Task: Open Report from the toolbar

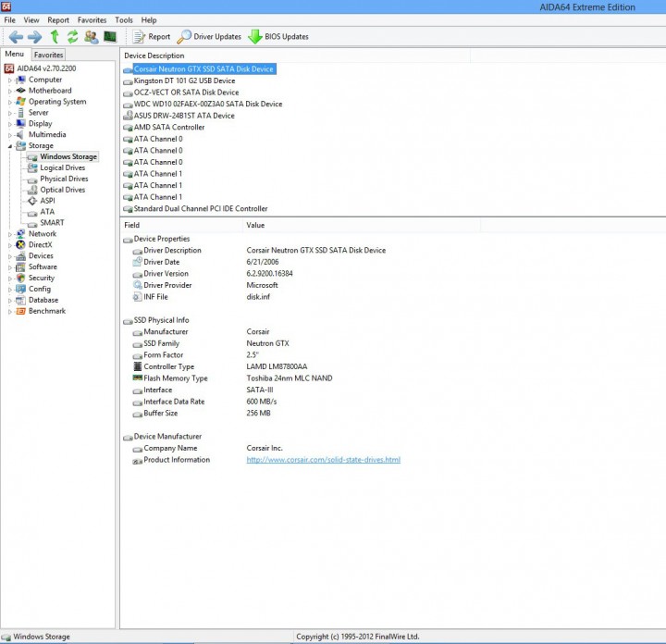Action: click(152, 37)
